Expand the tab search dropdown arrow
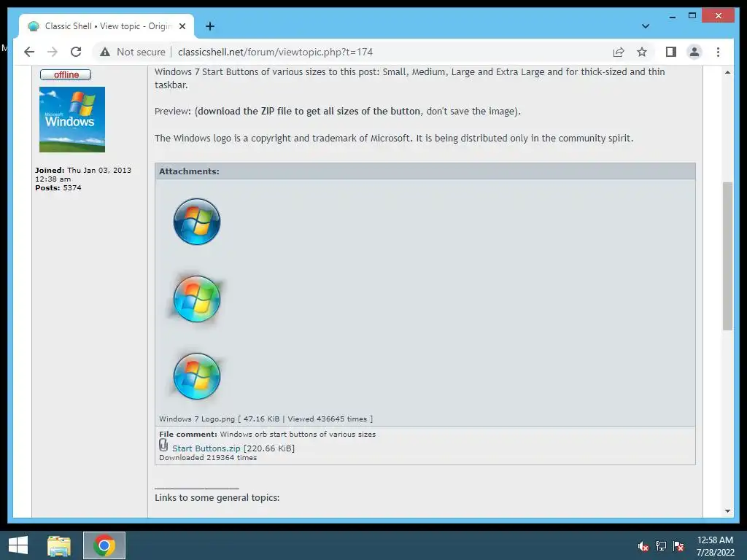The image size is (747, 560). [645, 26]
